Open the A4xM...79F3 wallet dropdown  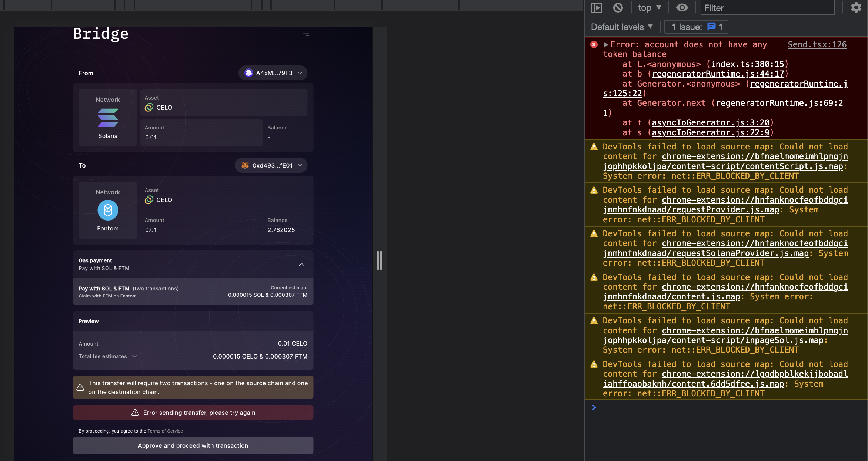click(273, 73)
